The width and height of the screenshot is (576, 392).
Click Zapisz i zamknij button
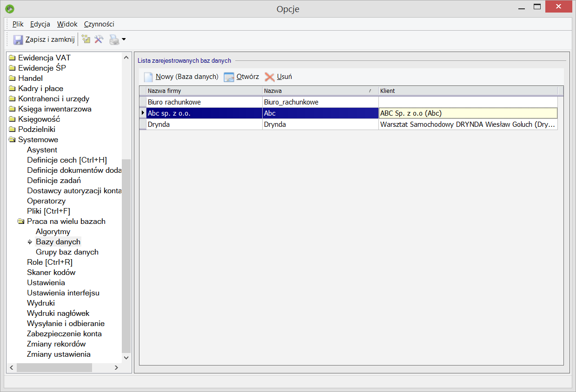pyautogui.click(x=44, y=40)
